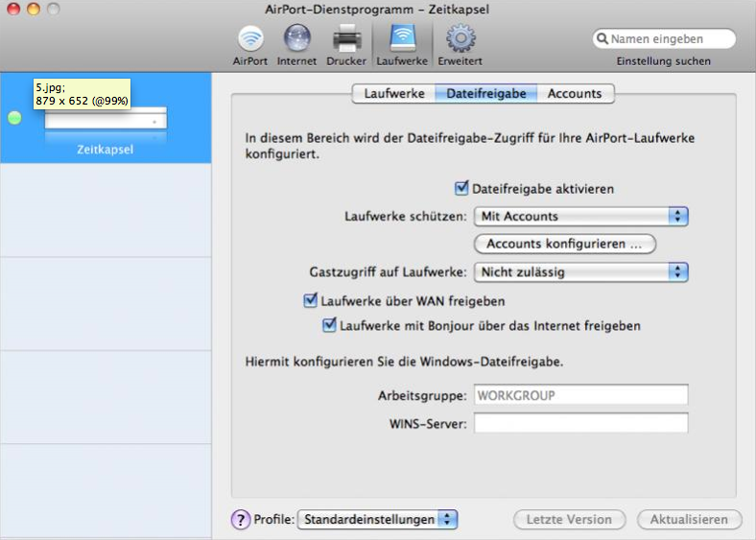Image resolution: width=756 pixels, height=540 pixels.
Task: Open the Profile Standardeinstellungen dropdown
Action: coord(377,519)
